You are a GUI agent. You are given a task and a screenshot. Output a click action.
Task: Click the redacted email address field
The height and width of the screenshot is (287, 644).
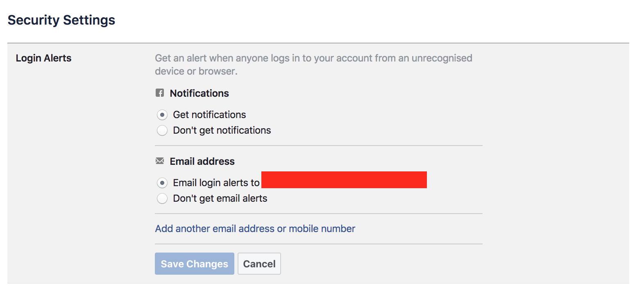(x=344, y=180)
